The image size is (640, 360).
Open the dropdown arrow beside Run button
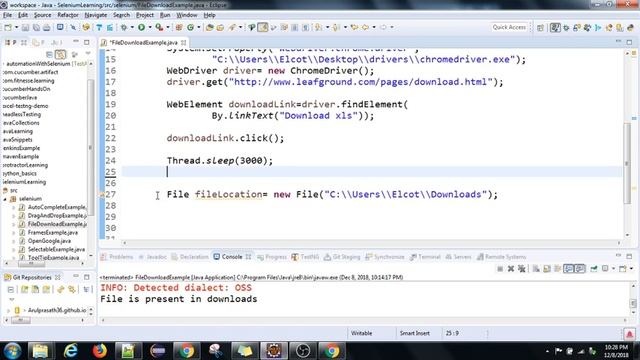tap(150, 27)
